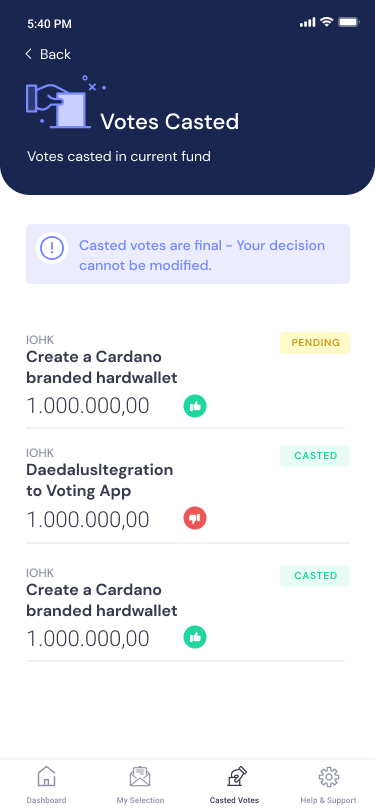
Task: Open DaedalusItegration to Voting App proposal
Action: [x=99, y=480]
